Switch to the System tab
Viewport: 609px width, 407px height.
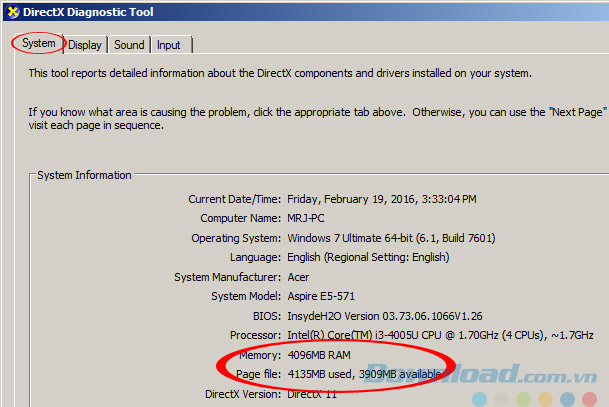coord(38,43)
